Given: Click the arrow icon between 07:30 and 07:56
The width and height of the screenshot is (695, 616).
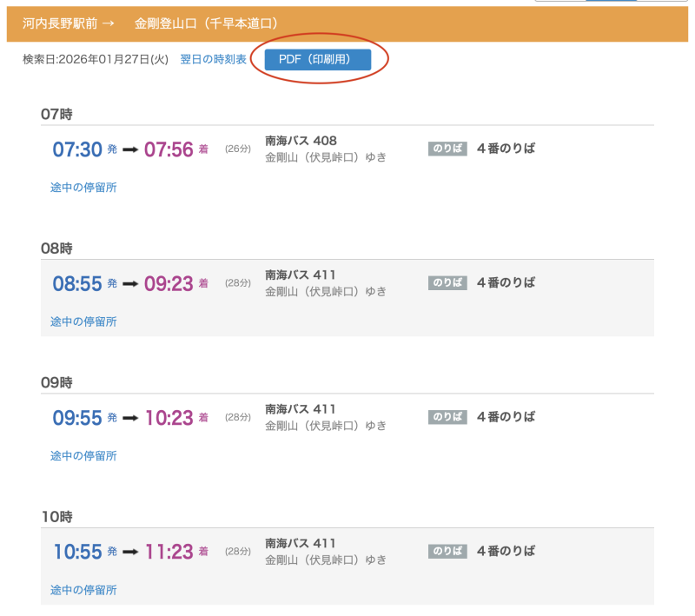Looking at the screenshot, I should 130,149.
